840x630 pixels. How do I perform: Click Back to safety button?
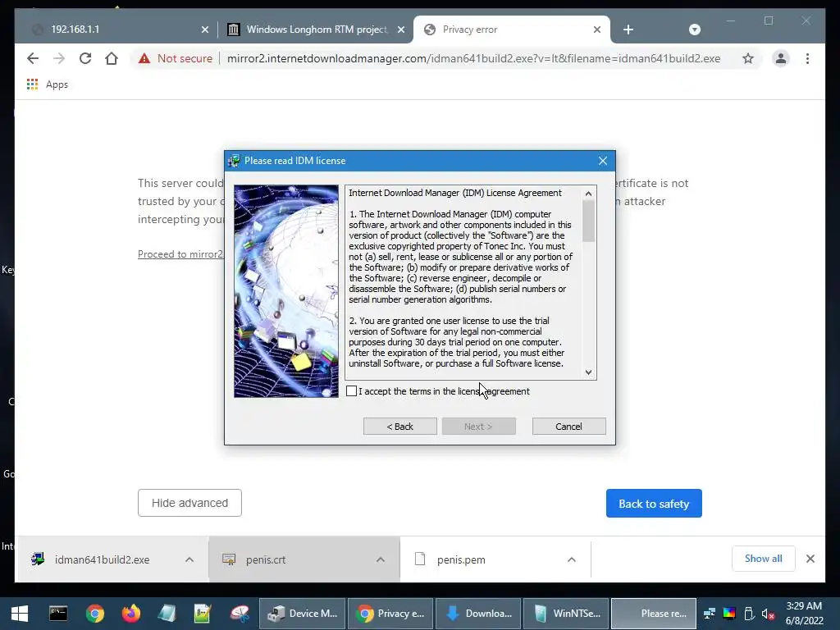(x=654, y=504)
